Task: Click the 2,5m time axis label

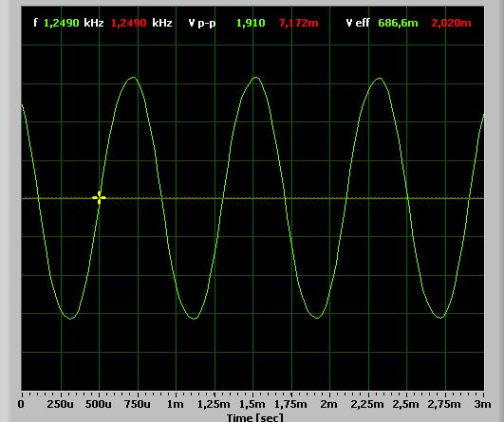Action: tap(406, 404)
